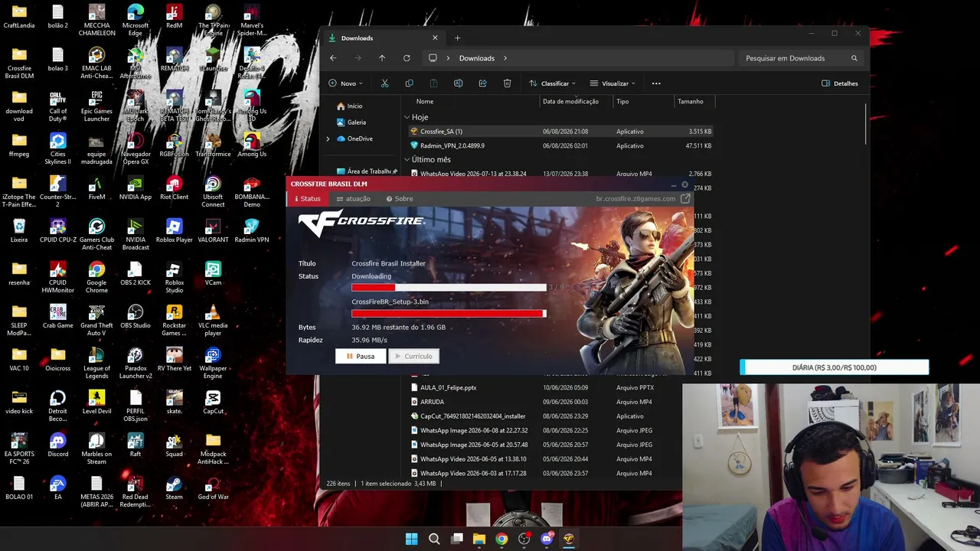Open the Novo dropdown in Explorer
The image size is (980, 551).
coord(346,83)
